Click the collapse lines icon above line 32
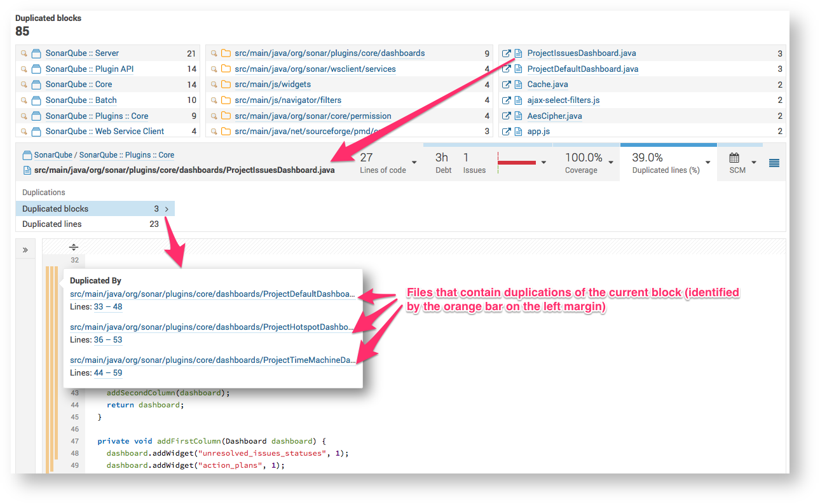Image resolution: width=820 pixels, height=504 pixels. coord(74,247)
